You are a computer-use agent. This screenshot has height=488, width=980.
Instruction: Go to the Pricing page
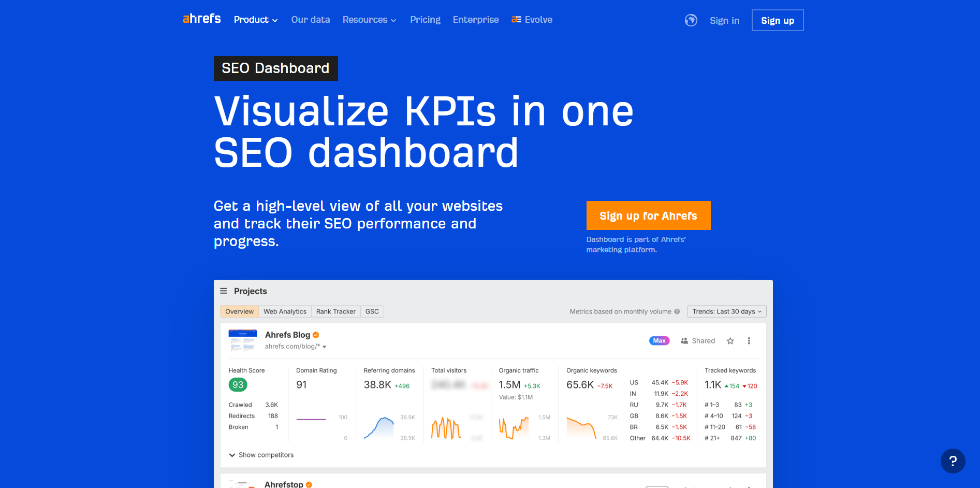425,20
